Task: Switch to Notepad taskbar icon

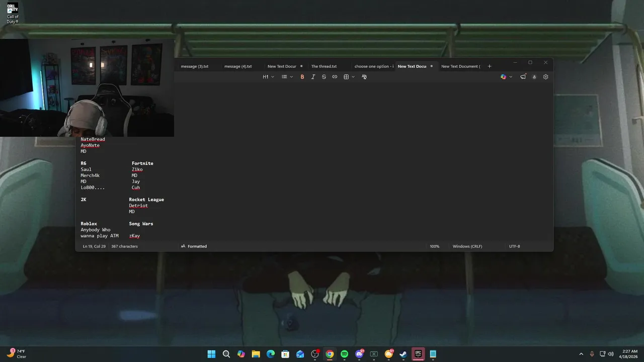Action: coord(433,354)
